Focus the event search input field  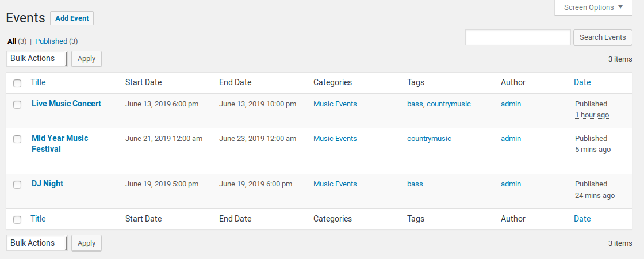[x=518, y=37]
